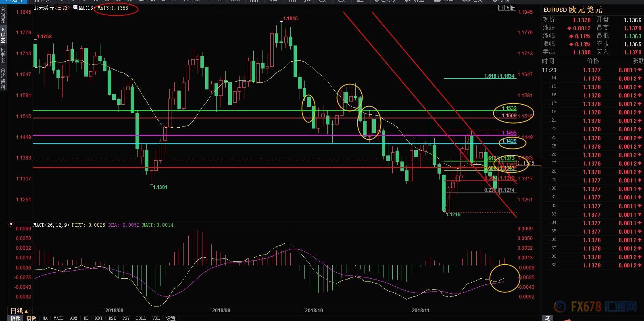
Task: Click the EURUSD 欧元美元 quote title
Action: click(x=573, y=10)
